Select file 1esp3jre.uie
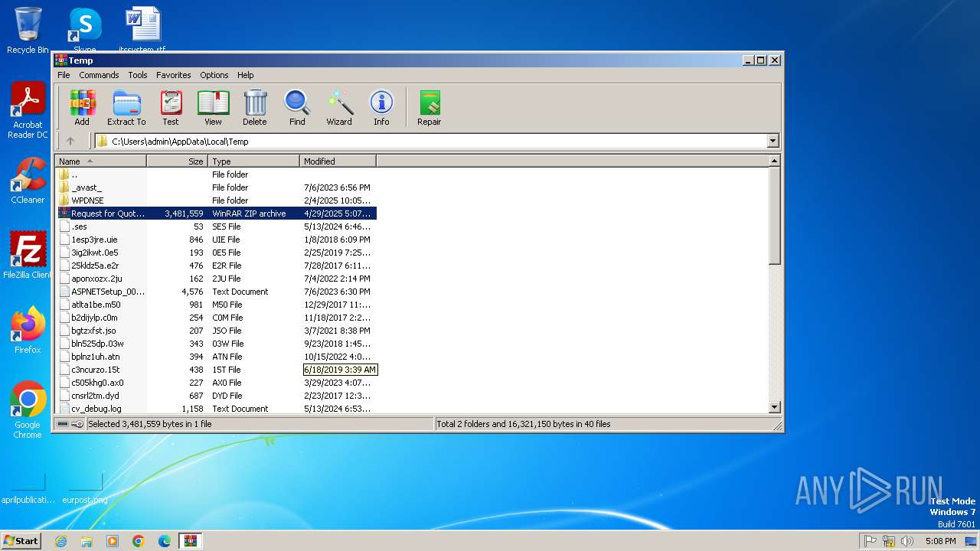 [216, 240]
